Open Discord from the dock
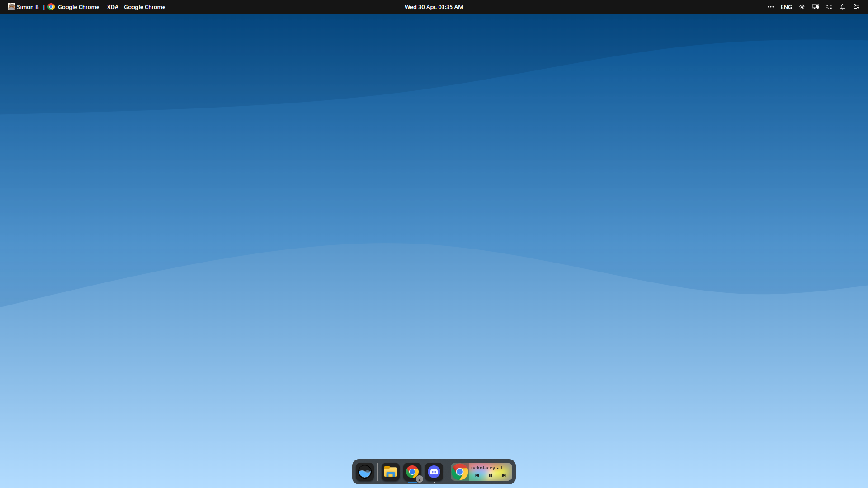 point(434,472)
